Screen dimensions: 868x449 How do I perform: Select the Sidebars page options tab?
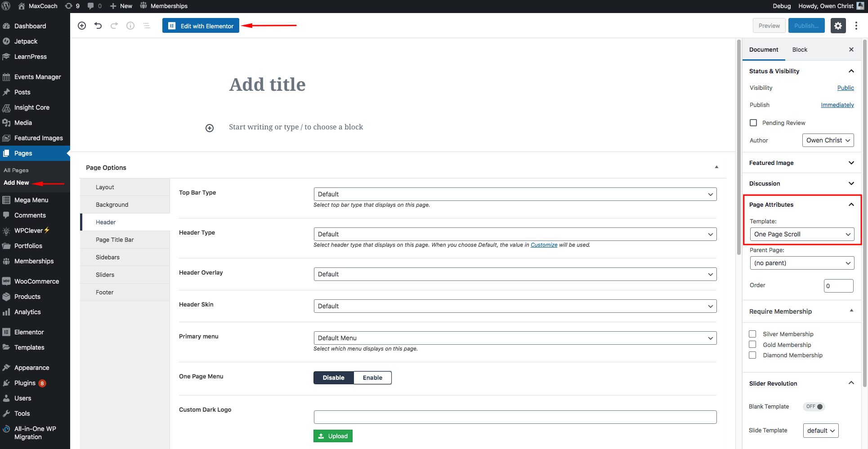[125, 257]
